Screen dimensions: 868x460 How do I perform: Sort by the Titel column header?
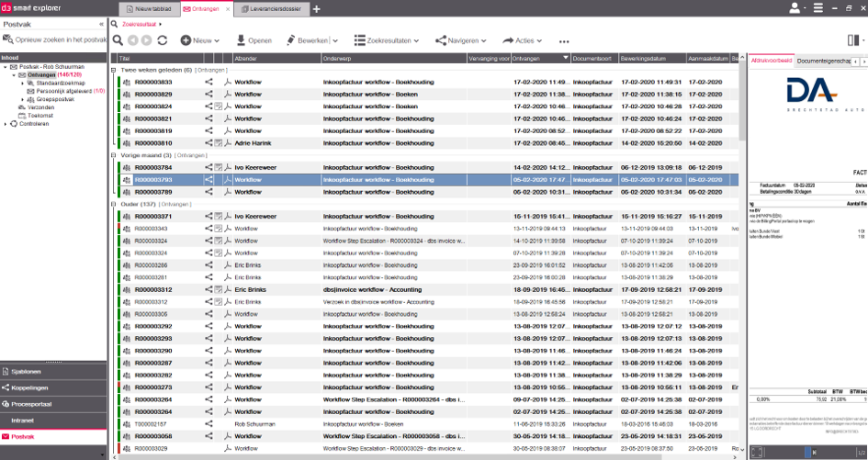[x=161, y=58]
